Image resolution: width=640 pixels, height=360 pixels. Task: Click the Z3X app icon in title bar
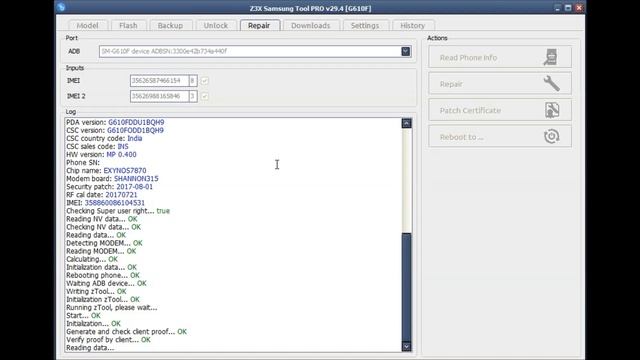pyautogui.click(x=61, y=7)
